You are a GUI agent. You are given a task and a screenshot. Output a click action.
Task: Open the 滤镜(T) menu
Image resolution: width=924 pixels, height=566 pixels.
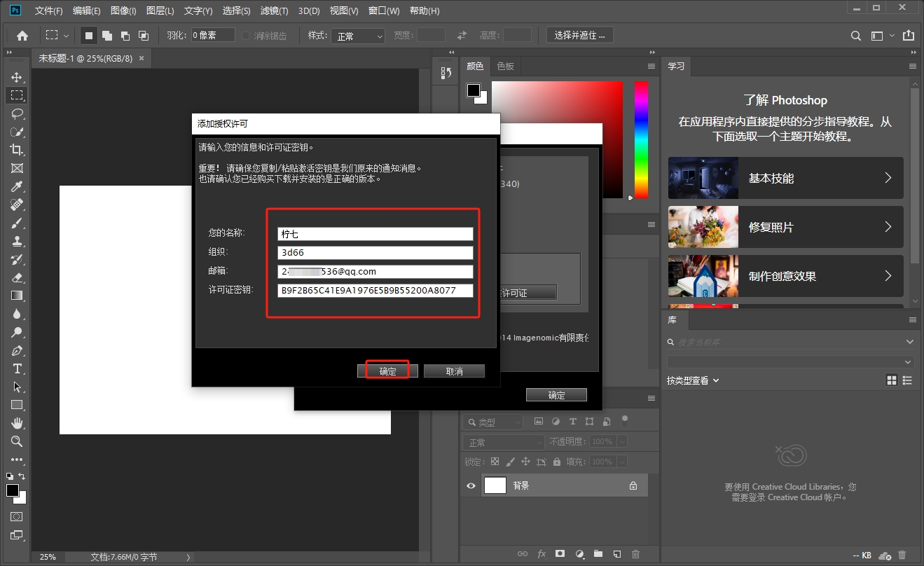(x=274, y=11)
